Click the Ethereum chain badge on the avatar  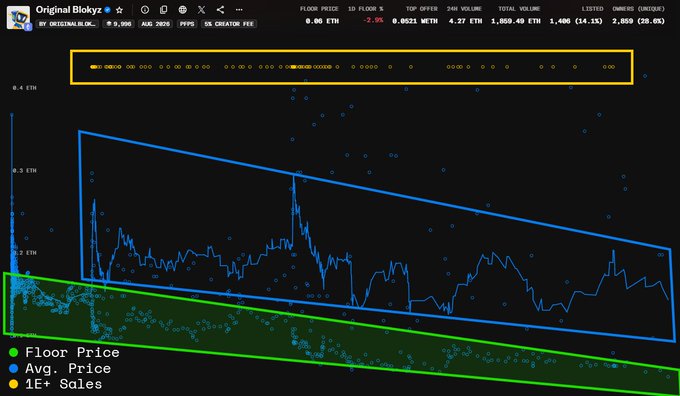[x=28, y=27]
